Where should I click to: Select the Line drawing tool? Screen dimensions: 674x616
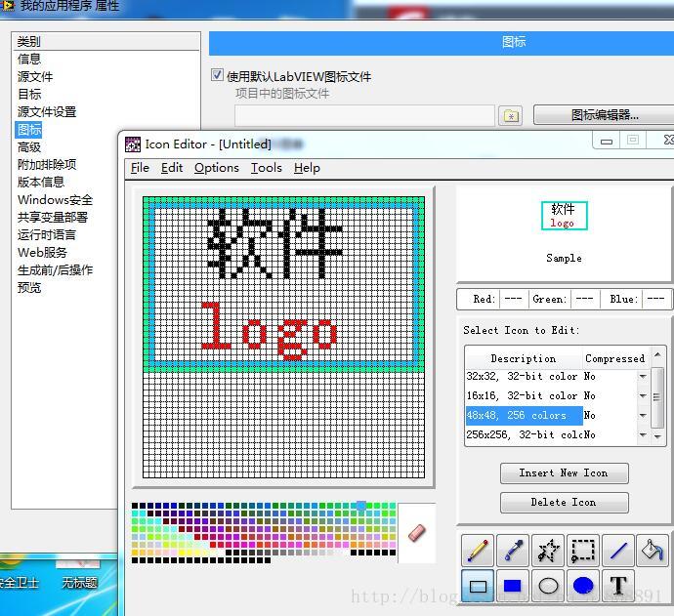pos(618,550)
